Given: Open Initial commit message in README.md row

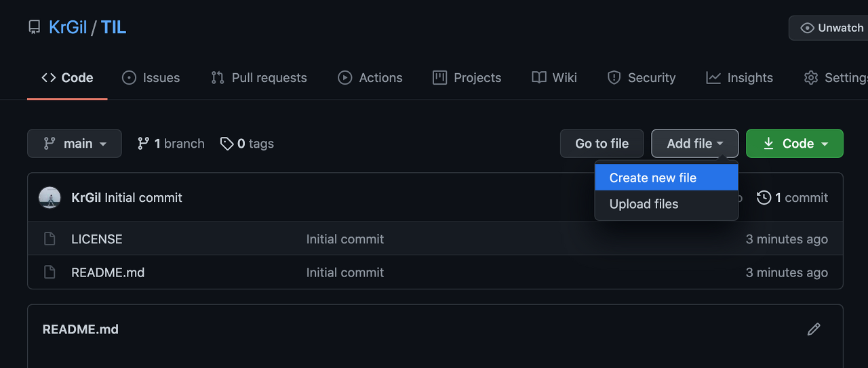Looking at the screenshot, I should coord(345,272).
